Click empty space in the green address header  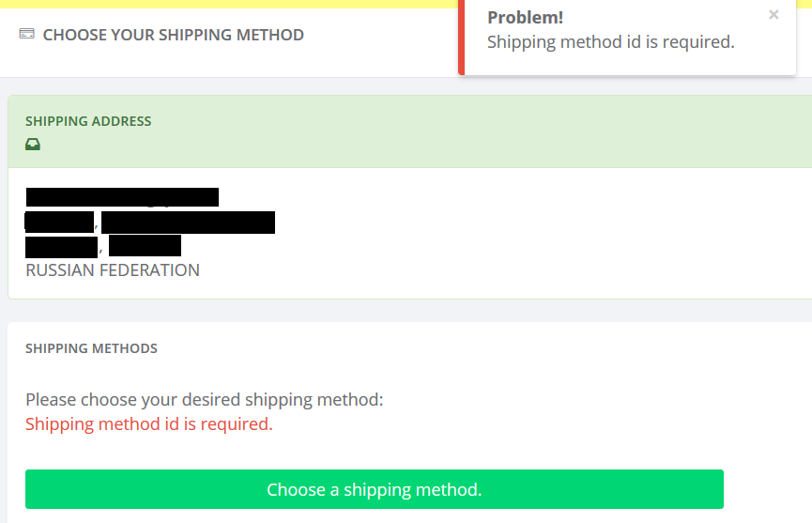coord(469,131)
